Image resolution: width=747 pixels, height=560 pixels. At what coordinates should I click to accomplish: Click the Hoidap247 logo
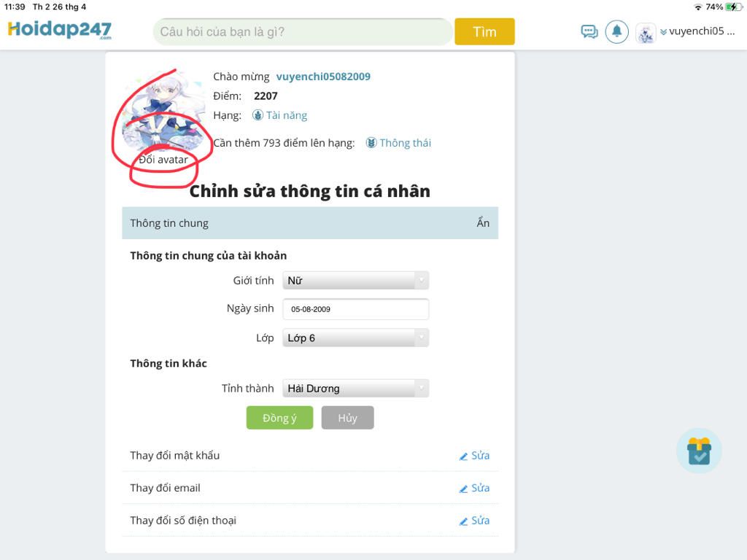tap(60, 29)
